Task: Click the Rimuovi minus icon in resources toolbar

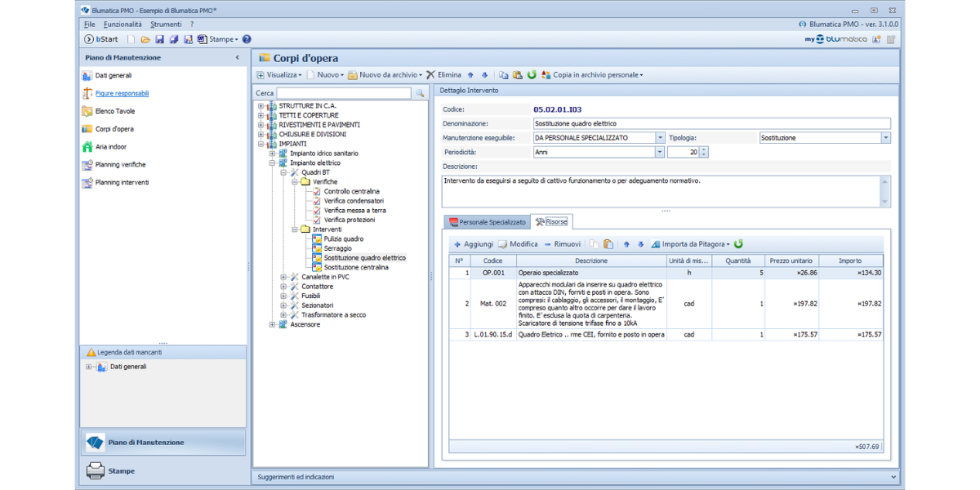Action: tap(547, 244)
